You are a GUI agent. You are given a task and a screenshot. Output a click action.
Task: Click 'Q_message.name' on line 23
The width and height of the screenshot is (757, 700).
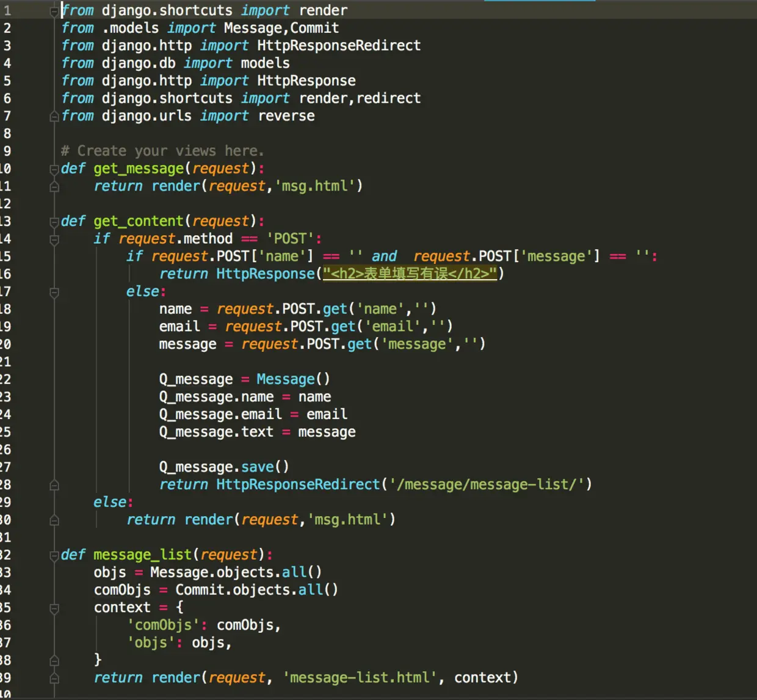(x=216, y=397)
